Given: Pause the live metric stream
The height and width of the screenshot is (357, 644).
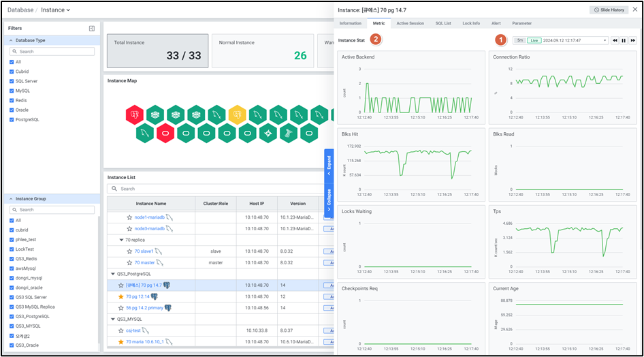Looking at the screenshot, I should tap(624, 41).
